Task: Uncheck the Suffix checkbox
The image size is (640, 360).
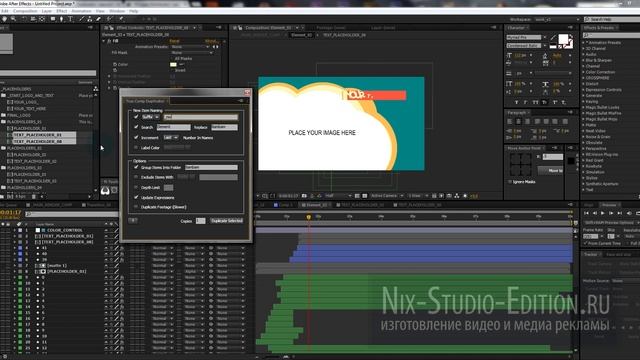Action: [x=136, y=117]
